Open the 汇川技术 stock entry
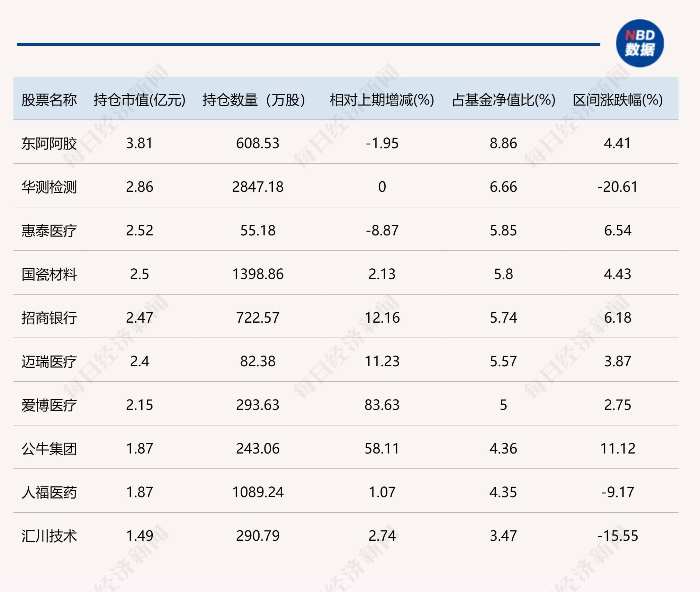 [49, 536]
